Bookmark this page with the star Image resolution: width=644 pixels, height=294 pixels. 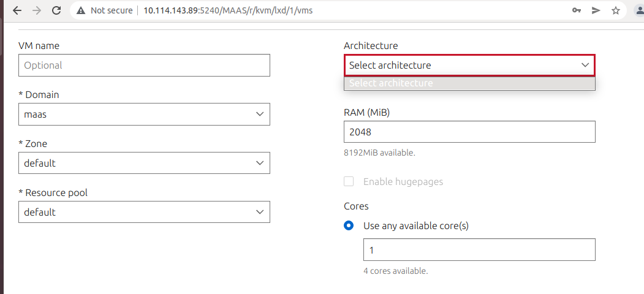click(x=616, y=10)
